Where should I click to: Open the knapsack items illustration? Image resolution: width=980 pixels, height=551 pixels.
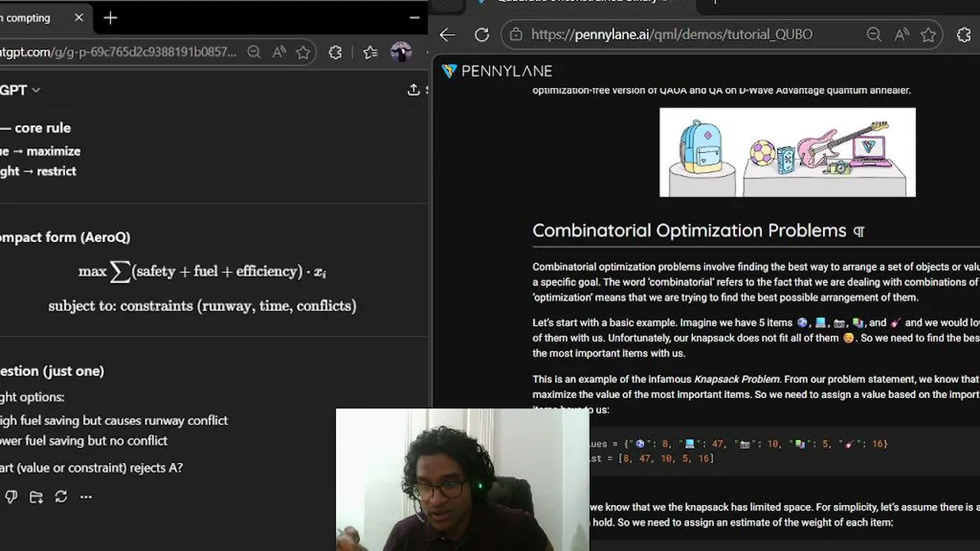[x=787, y=152]
